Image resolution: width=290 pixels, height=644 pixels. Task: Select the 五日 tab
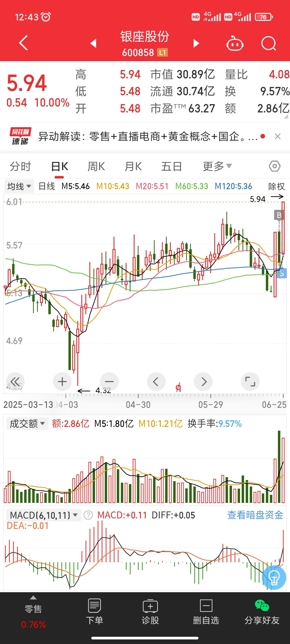(x=172, y=166)
